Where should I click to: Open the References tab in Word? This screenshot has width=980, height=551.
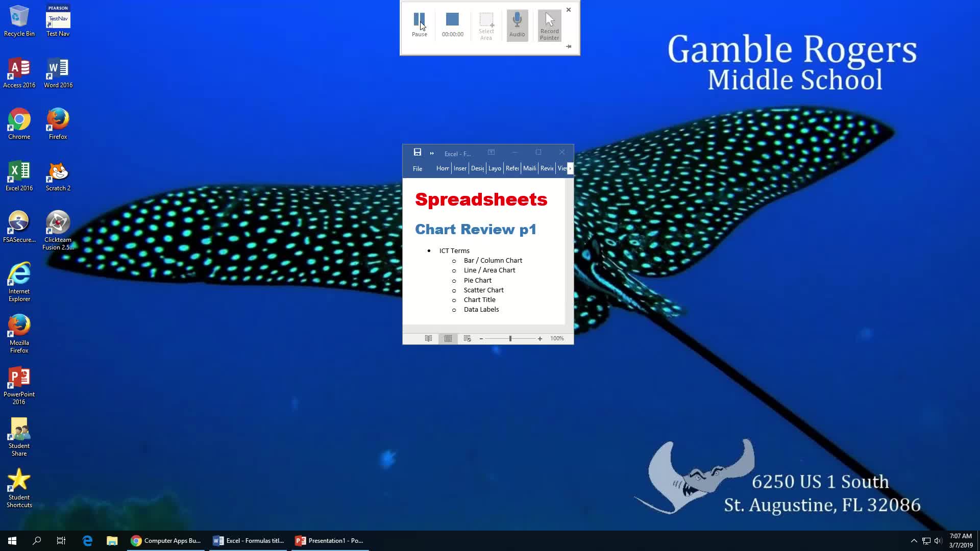point(512,168)
